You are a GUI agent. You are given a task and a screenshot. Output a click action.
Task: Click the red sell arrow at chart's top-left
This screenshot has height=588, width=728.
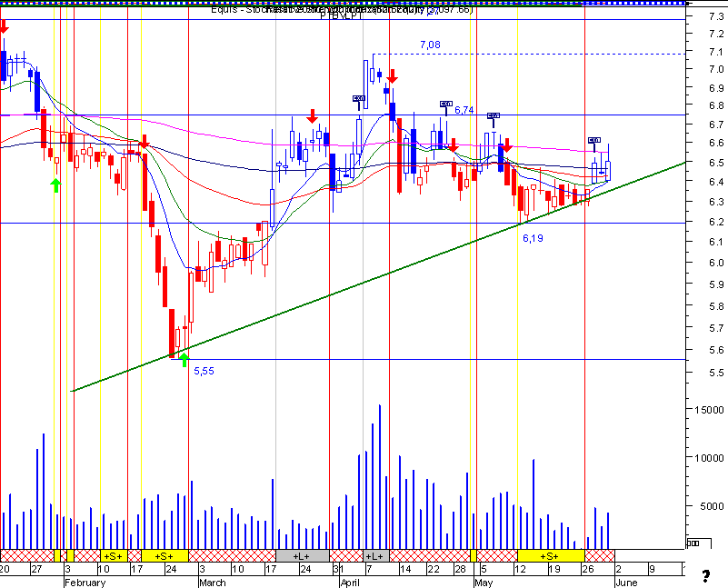click(x=4, y=26)
